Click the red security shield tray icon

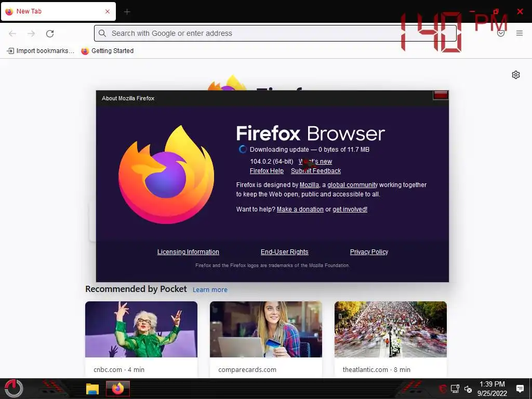[443, 389]
